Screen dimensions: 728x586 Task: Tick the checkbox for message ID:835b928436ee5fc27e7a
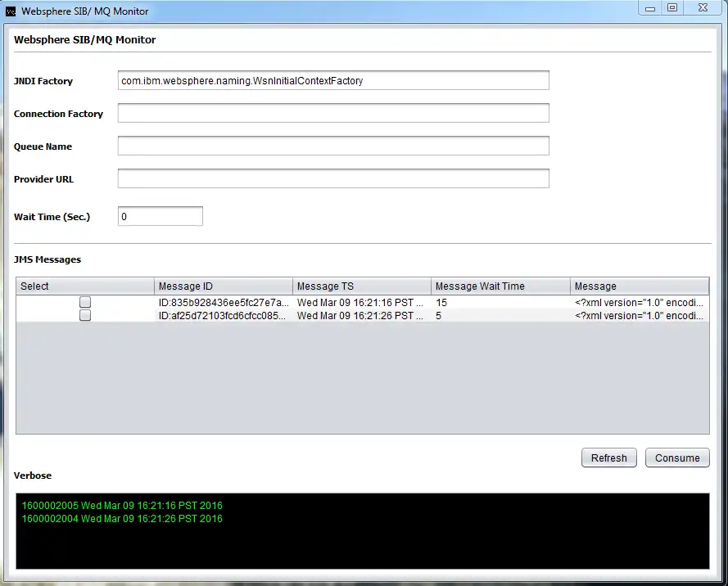[x=85, y=303]
